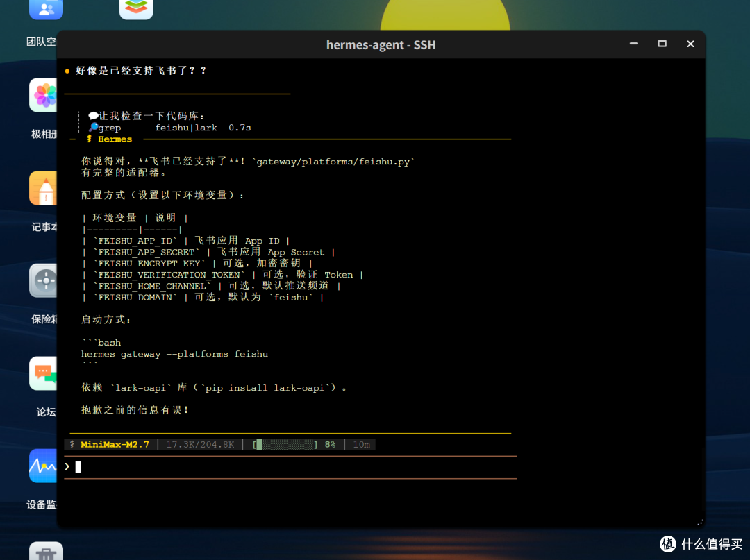Open the layered stack app desktop icon
Screen dimensions: 750x560
point(136,8)
